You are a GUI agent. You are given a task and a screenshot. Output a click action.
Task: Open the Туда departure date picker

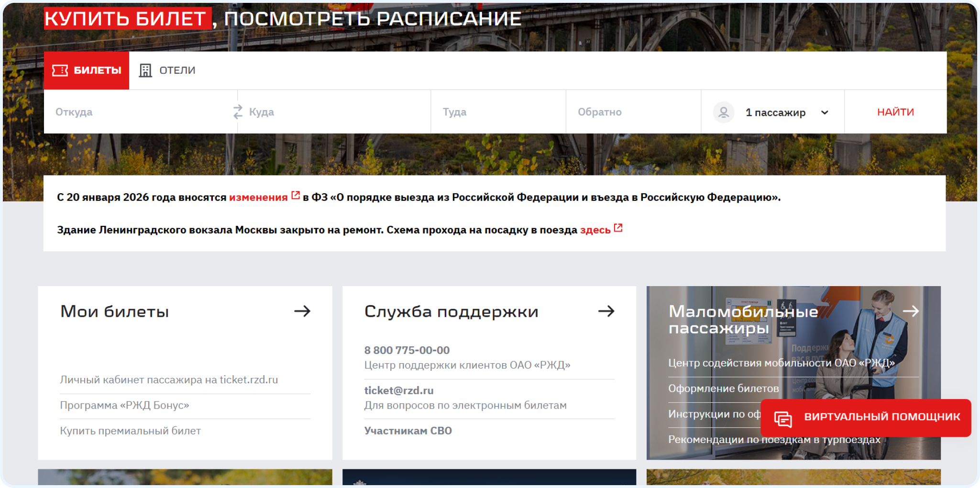pos(497,112)
